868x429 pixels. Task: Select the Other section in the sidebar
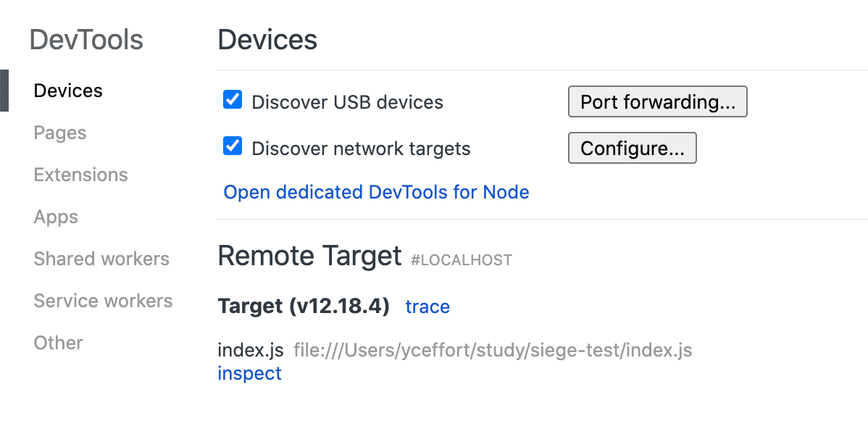pyautogui.click(x=58, y=342)
